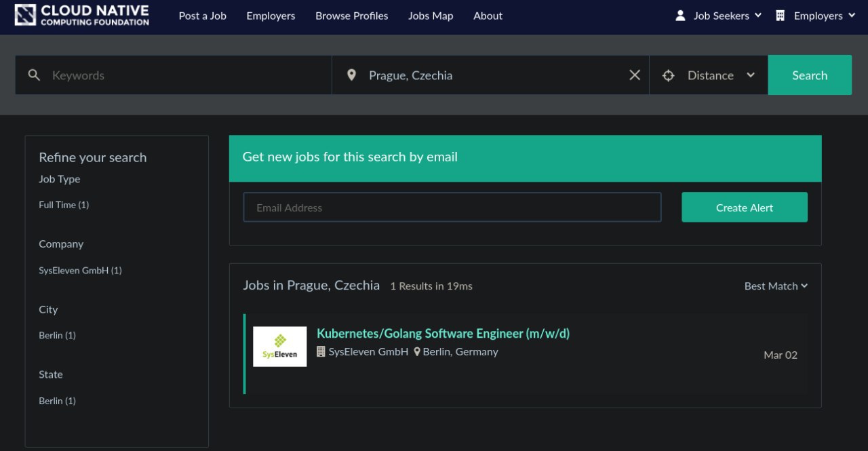The width and height of the screenshot is (868, 451).
Task: Focus the Prague, Czechia location field
Action: [x=490, y=75]
